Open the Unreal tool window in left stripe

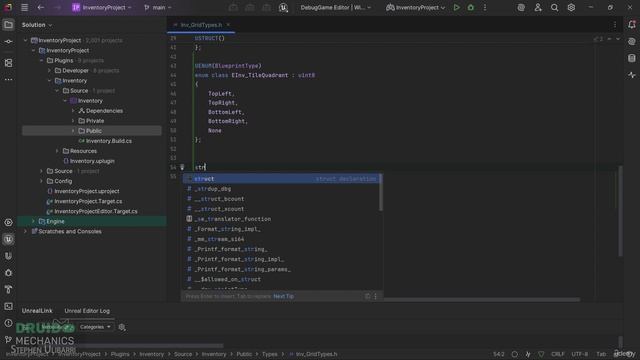pyautogui.click(x=8, y=239)
